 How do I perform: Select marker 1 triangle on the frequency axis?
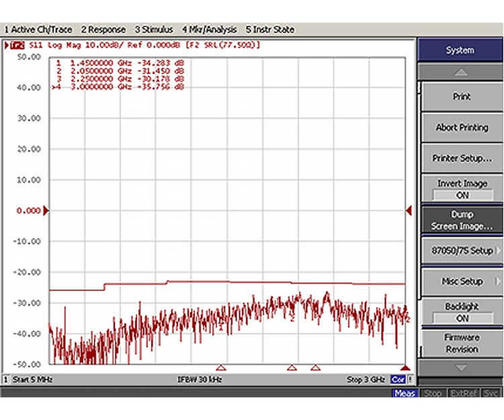pos(220,368)
